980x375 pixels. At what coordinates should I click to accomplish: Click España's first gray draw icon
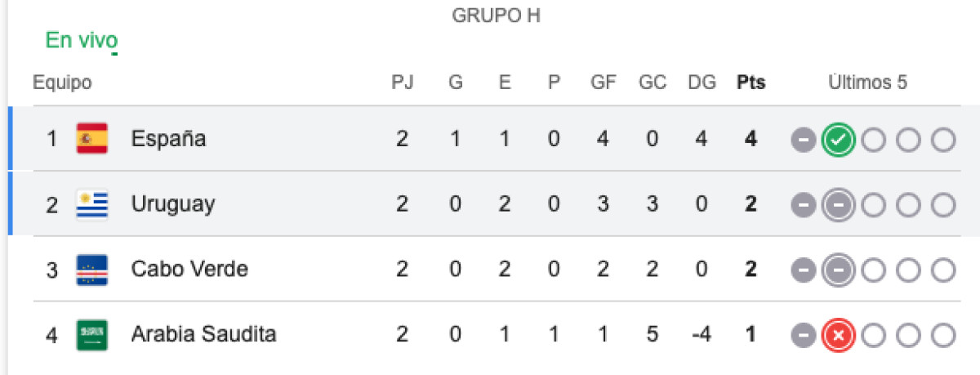point(804,140)
